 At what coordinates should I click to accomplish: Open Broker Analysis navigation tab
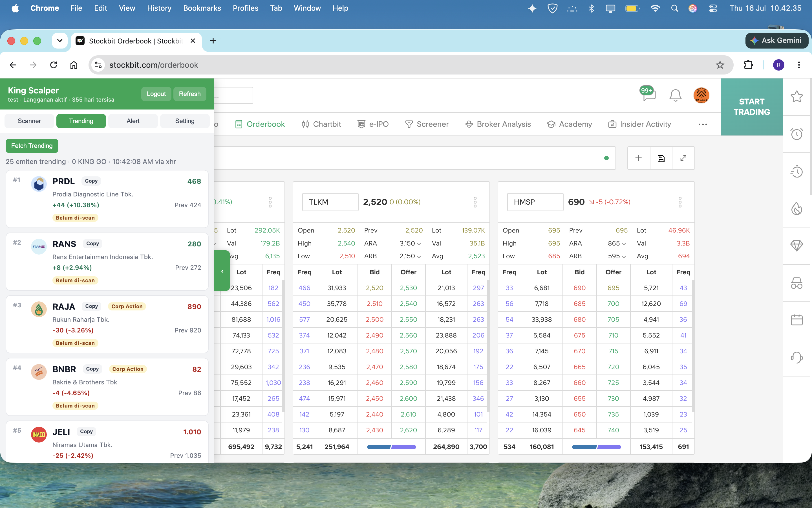tap(498, 124)
